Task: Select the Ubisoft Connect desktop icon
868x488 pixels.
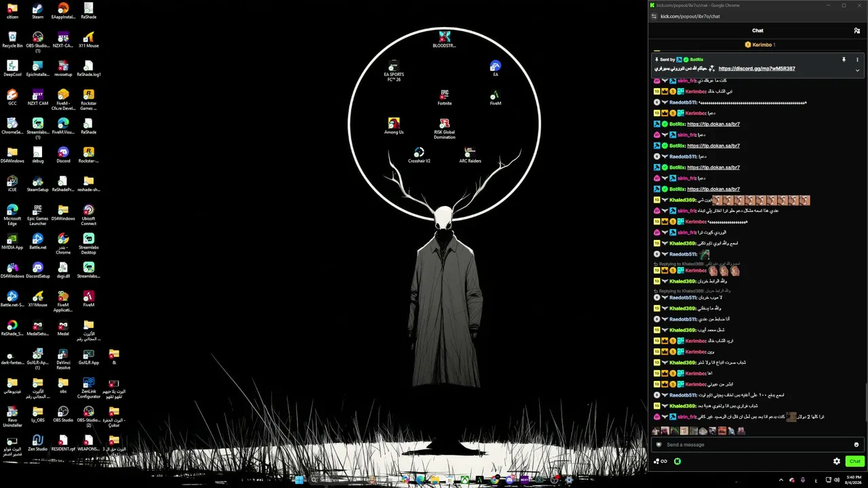Action: pos(88,215)
